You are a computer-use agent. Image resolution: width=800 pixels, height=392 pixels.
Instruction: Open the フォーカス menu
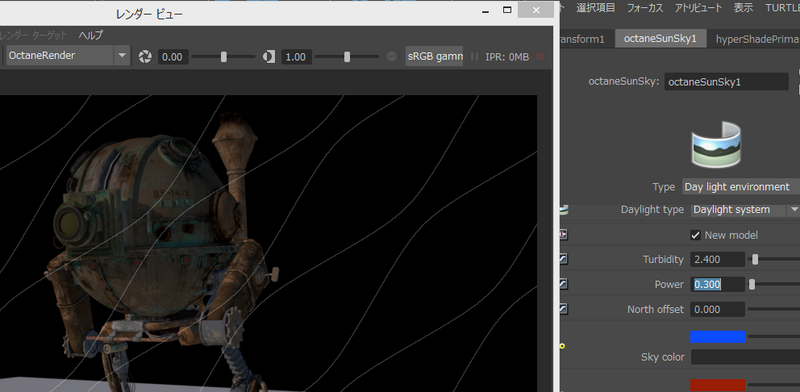pos(645,8)
